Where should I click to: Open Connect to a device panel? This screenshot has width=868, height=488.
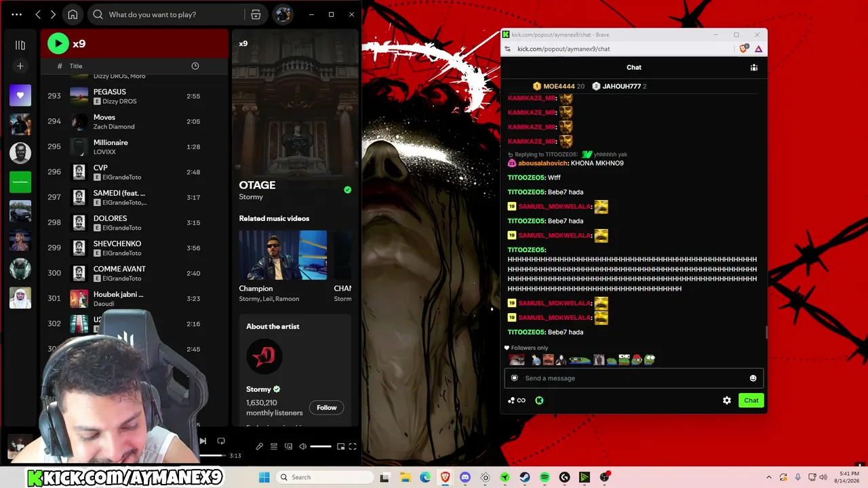[289, 446]
